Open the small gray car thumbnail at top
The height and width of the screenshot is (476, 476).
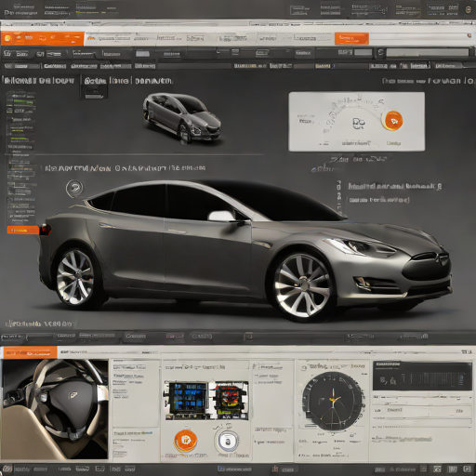tap(182, 118)
